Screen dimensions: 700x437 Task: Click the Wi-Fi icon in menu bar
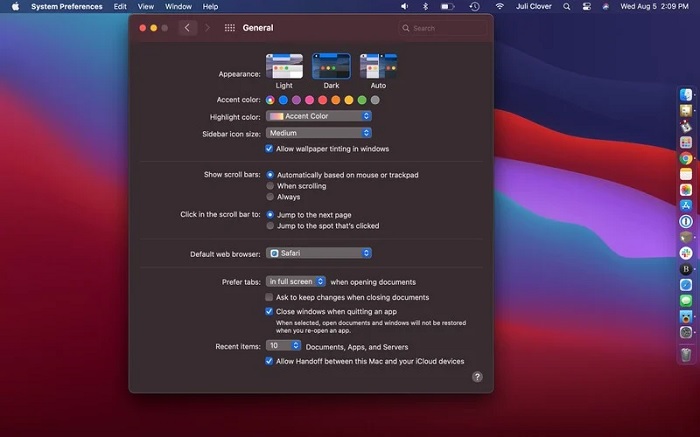click(500, 6)
